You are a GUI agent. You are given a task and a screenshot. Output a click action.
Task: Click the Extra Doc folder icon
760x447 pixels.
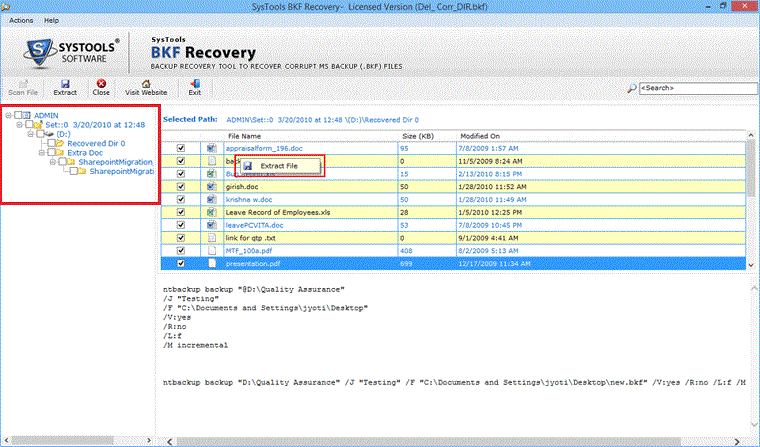60,153
